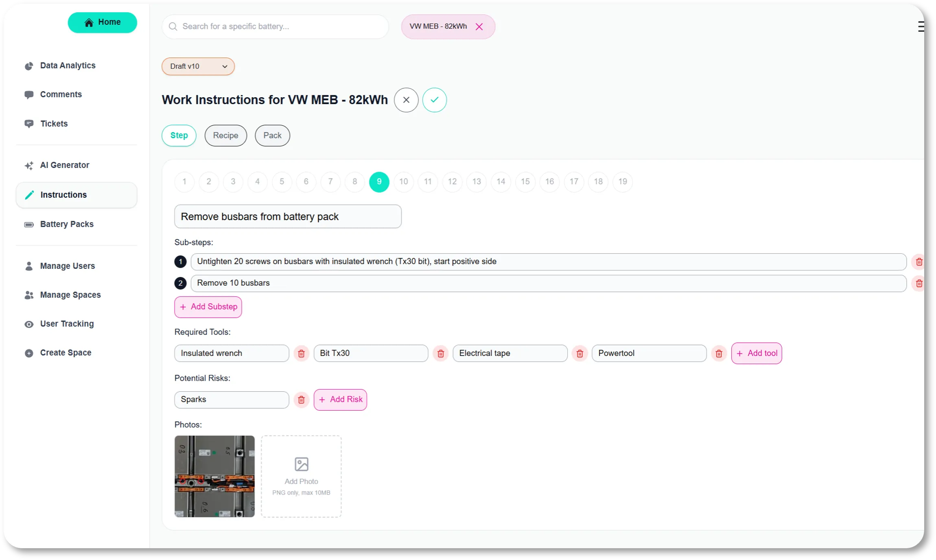Cancel editing with the X circle button
The height and width of the screenshot is (560, 936).
[x=406, y=100]
